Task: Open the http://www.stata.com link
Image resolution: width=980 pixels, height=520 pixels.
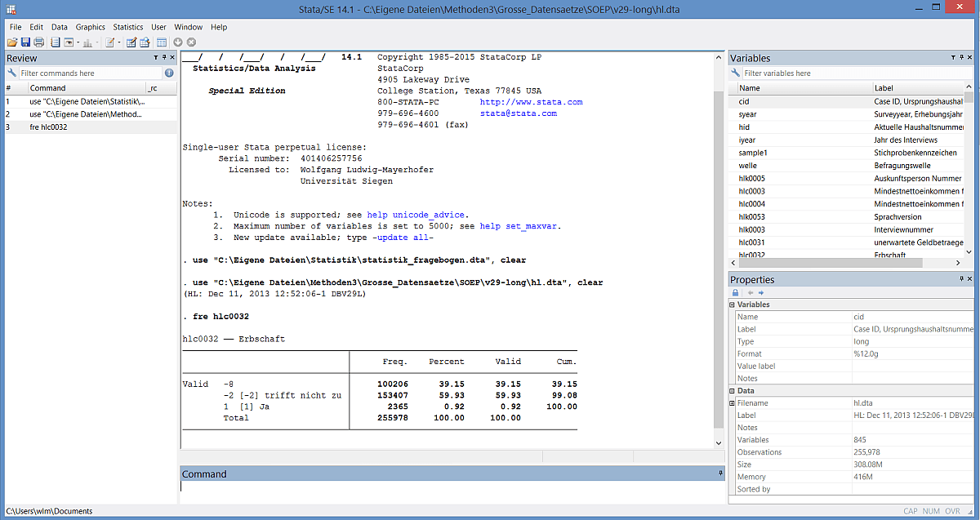Action: pos(531,102)
